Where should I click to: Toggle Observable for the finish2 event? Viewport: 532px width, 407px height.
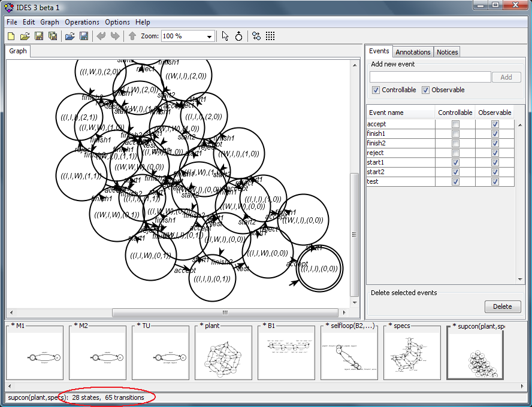[495, 144]
